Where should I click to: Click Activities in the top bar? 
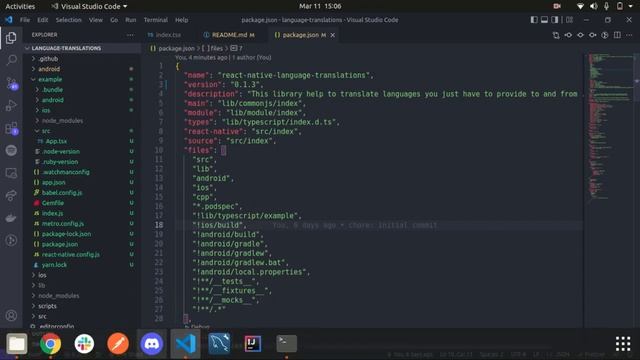pyautogui.click(x=20, y=6)
